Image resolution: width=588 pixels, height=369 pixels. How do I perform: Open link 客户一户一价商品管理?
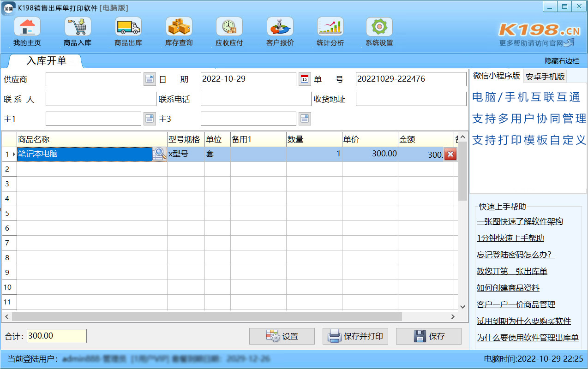[516, 304]
